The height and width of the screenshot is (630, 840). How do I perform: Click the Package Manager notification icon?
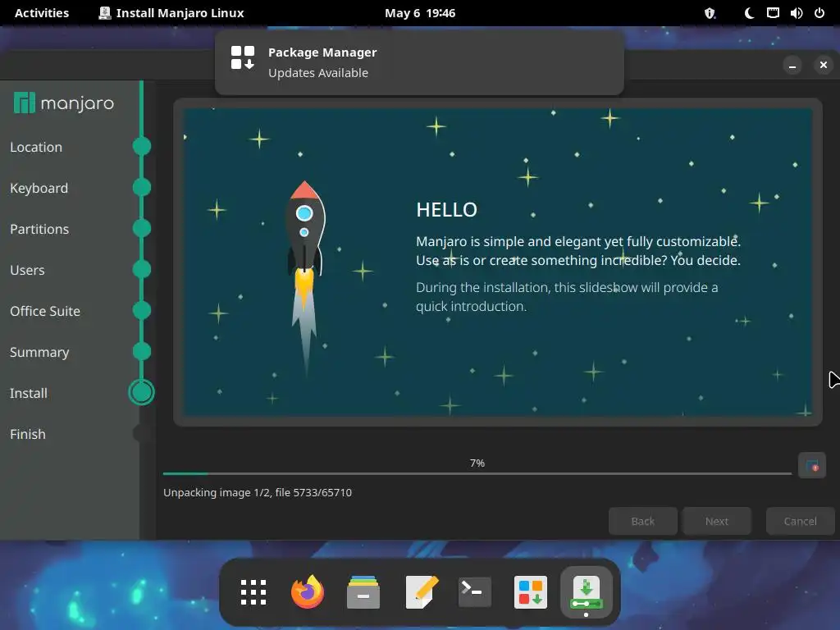tap(243, 57)
